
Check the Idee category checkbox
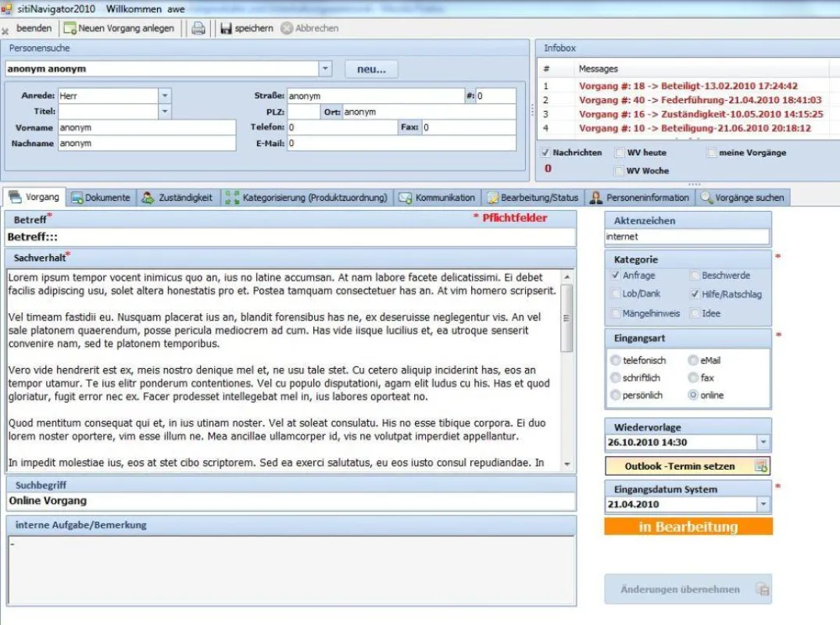click(695, 312)
